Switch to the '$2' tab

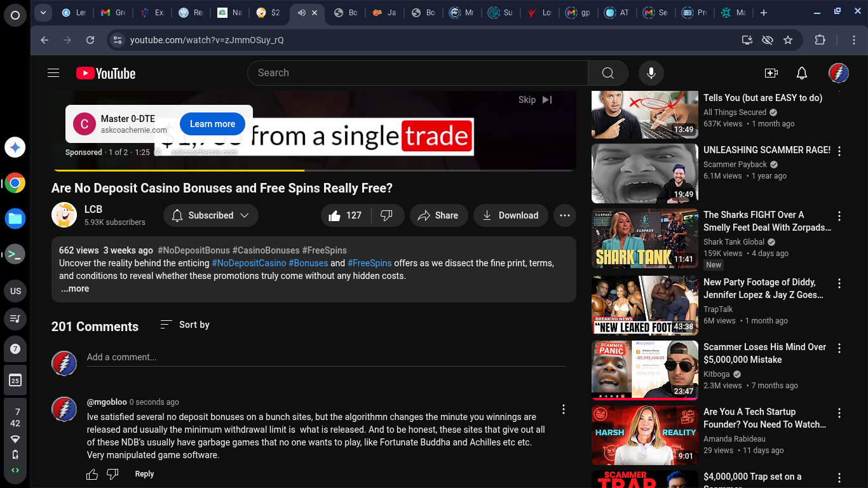268,13
